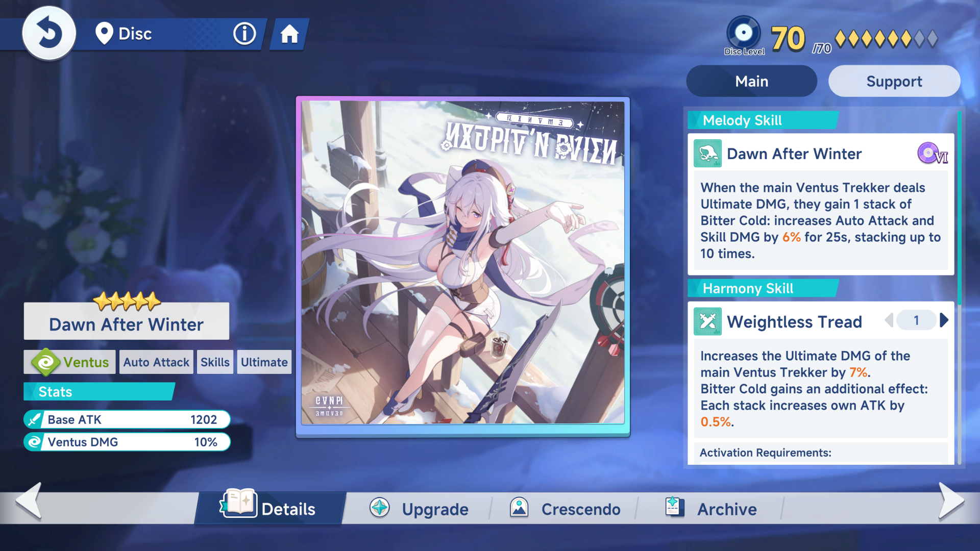This screenshot has width=980, height=551.
Task: Open the Crescendo tab
Action: (565, 509)
